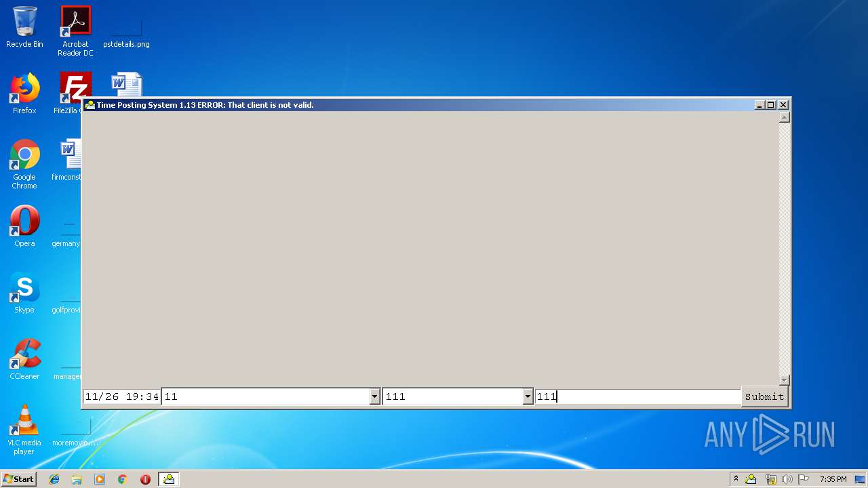Expand the client dropdown showing 11
Viewport: 868px width, 488px height.
click(x=374, y=397)
